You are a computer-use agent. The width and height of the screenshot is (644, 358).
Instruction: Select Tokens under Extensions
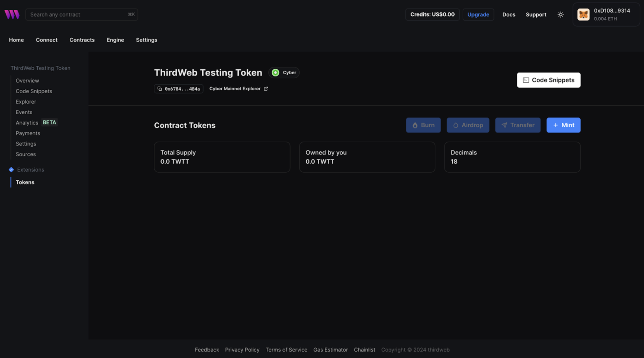coord(25,182)
